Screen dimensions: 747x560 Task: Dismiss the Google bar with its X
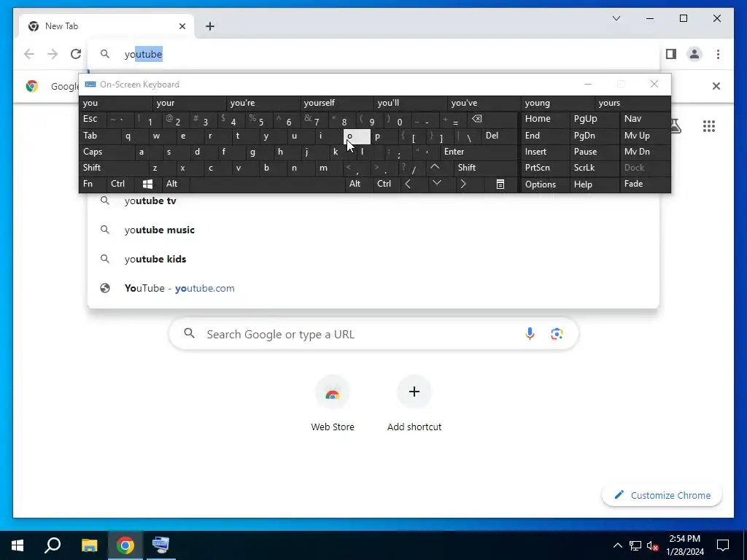716,86
